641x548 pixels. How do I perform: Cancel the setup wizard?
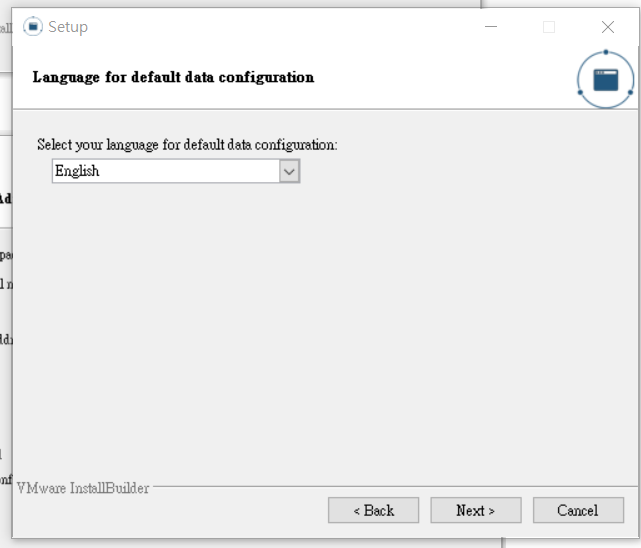pyautogui.click(x=578, y=510)
